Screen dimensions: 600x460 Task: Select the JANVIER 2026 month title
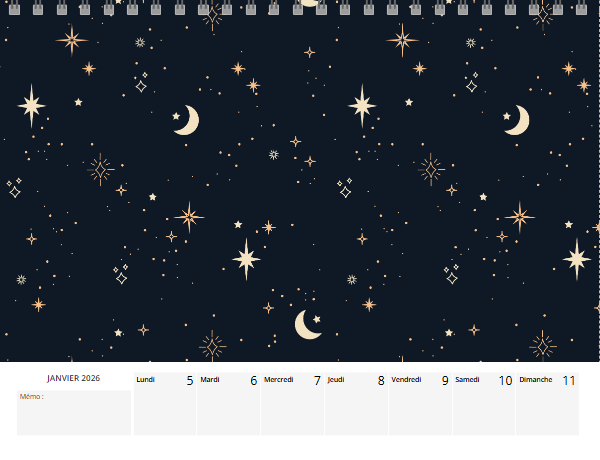click(x=74, y=378)
